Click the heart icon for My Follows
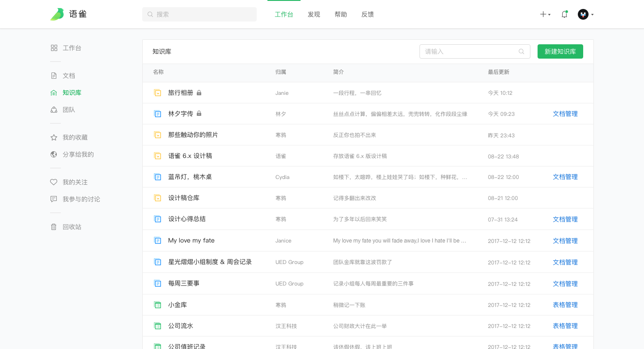 pyautogui.click(x=54, y=182)
